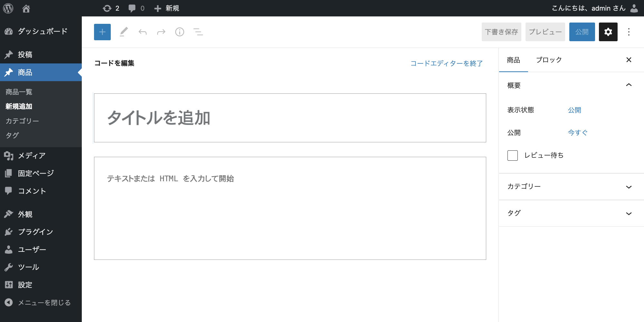The image size is (644, 322).
Task: Expand the タグ panel
Action: 572,213
